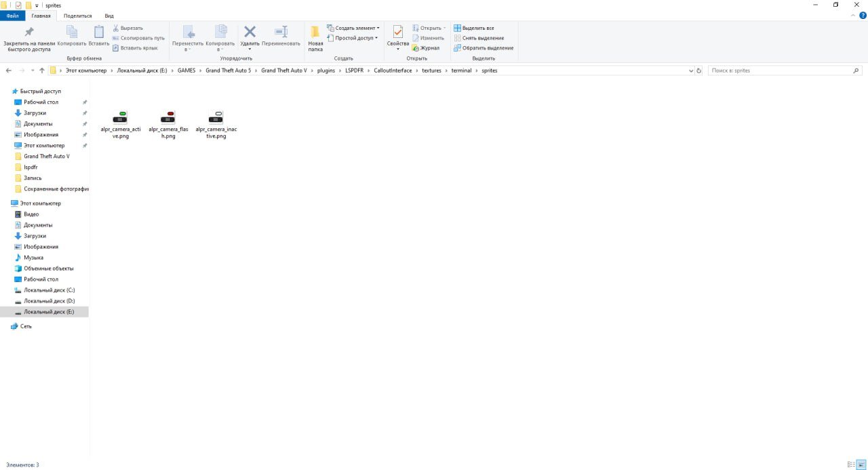868x470 pixels.
Task: Open the recent locations dropdown arrow
Action: (x=33, y=71)
